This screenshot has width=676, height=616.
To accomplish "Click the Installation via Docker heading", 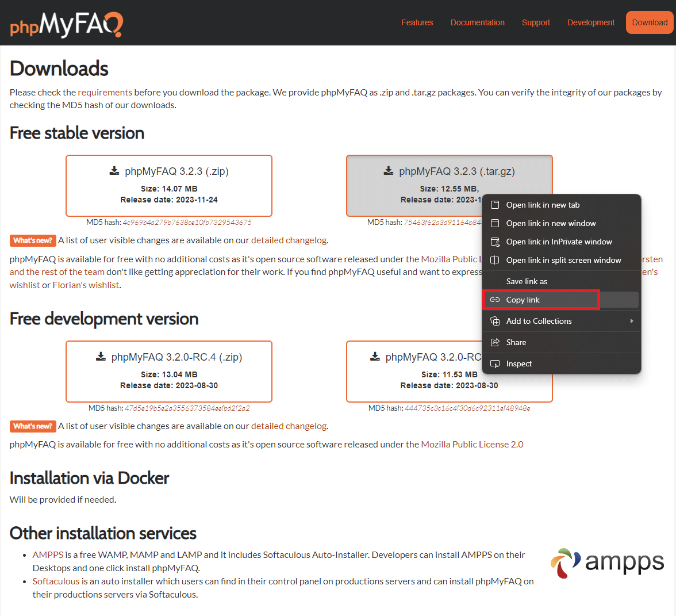I will (x=89, y=478).
